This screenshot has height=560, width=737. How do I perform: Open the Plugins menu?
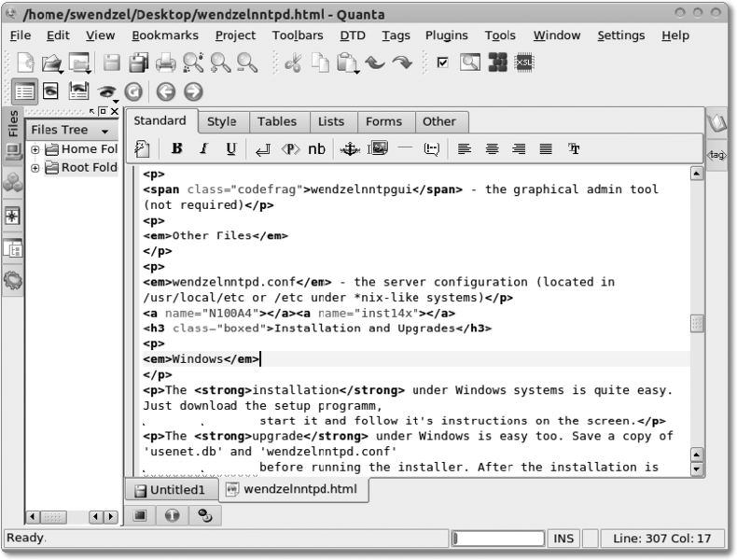(x=446, y=35)
